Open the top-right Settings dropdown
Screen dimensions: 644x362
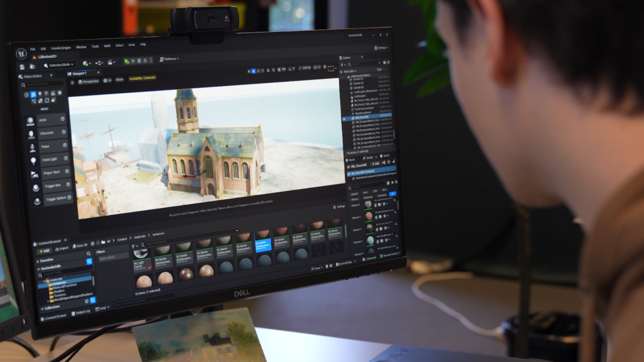(x=380, y=48)
